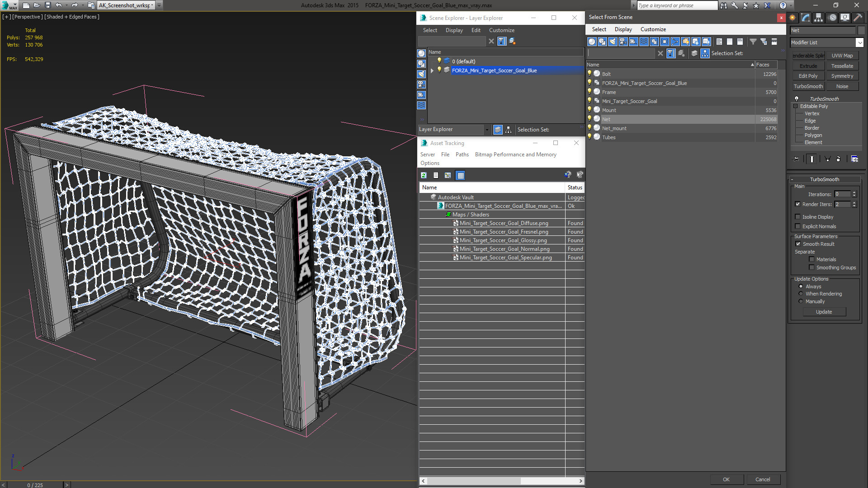Open the Create command panel tab

(x=793, y=18)
